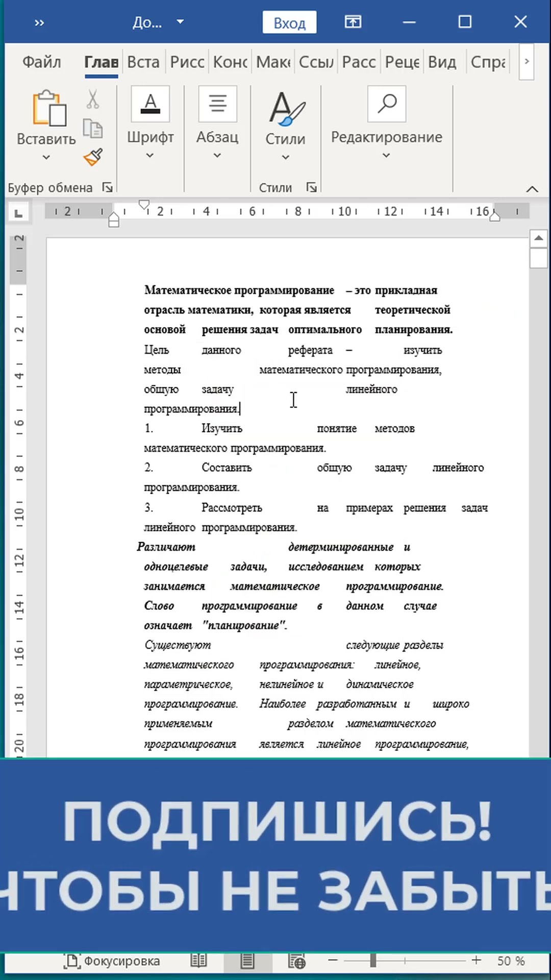This screenshot has height=980, width=551.
Task: Click the word "Цель" in document
Action: tap(156, 350)
